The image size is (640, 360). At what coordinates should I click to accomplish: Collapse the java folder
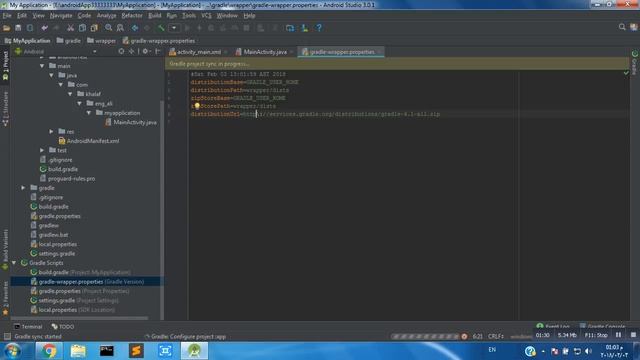(x=51, y=75)
